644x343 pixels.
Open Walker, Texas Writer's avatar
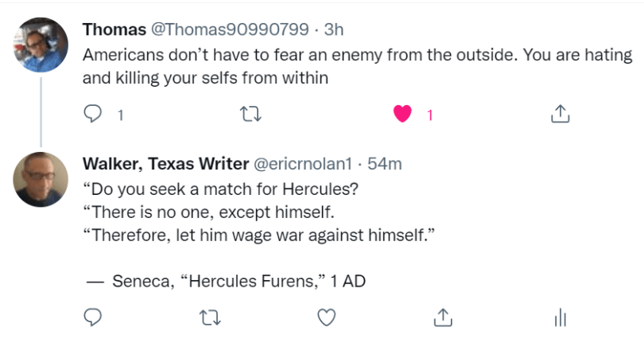41,179
